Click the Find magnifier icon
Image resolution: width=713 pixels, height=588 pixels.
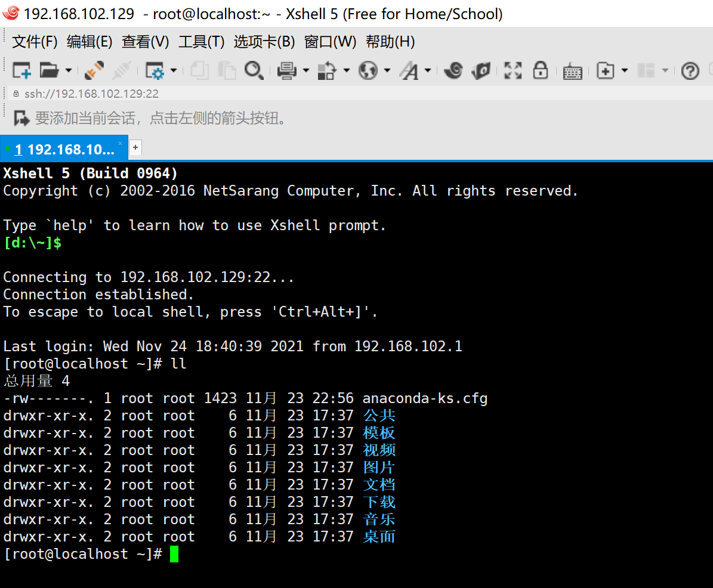[254, 71]
